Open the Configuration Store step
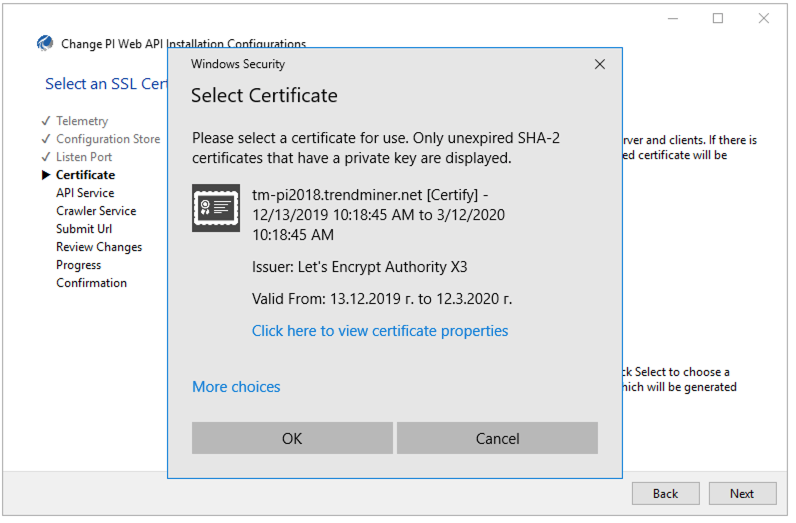The height and width of the screenshot is (523, 796). click(107, 139)
